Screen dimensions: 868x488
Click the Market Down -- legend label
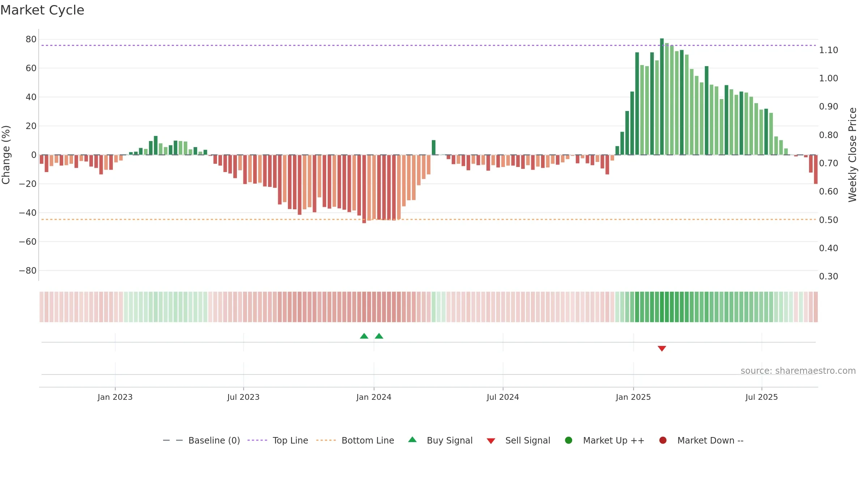710,440
